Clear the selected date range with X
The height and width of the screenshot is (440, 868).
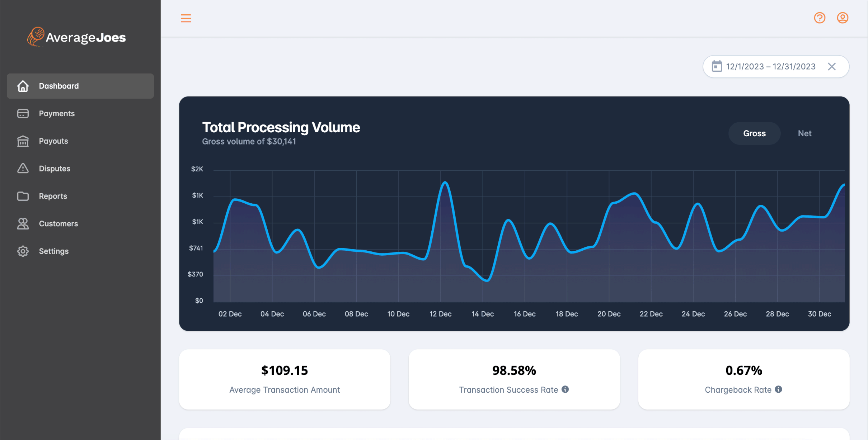coord(831,66)
